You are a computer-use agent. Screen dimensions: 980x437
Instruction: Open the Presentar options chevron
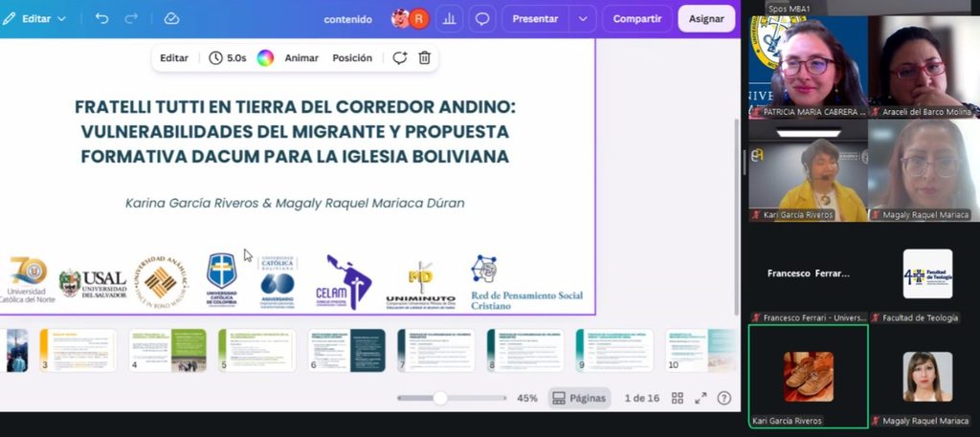click(x=583, y=19)
